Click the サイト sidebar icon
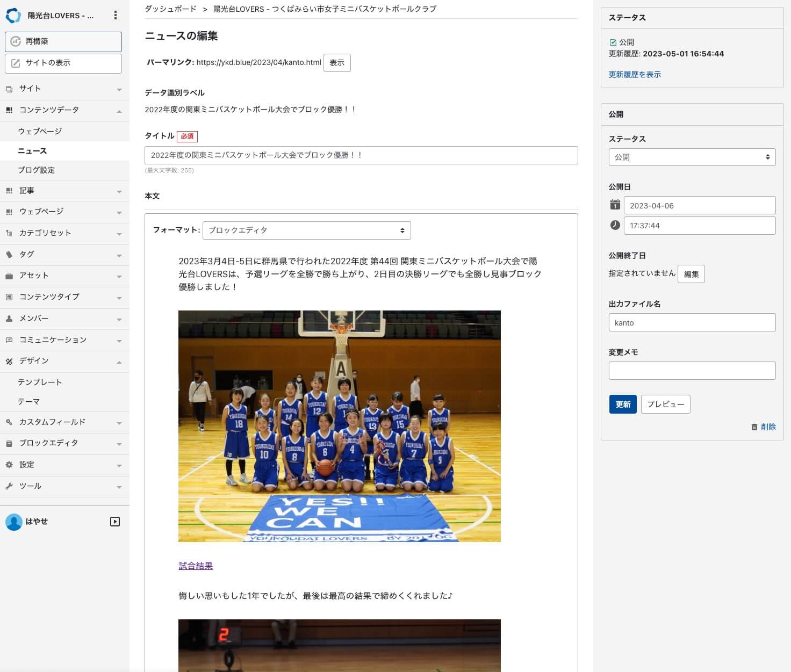 [x=9, y=89]
